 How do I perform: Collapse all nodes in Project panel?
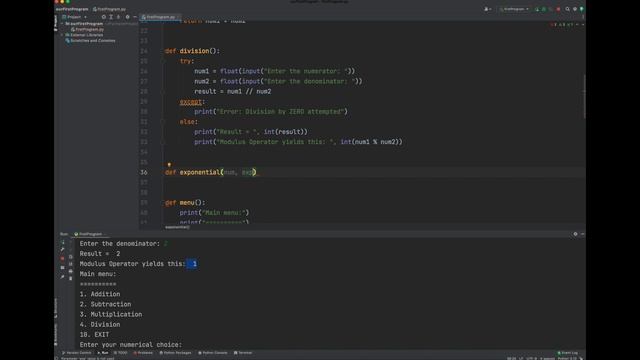118,17
